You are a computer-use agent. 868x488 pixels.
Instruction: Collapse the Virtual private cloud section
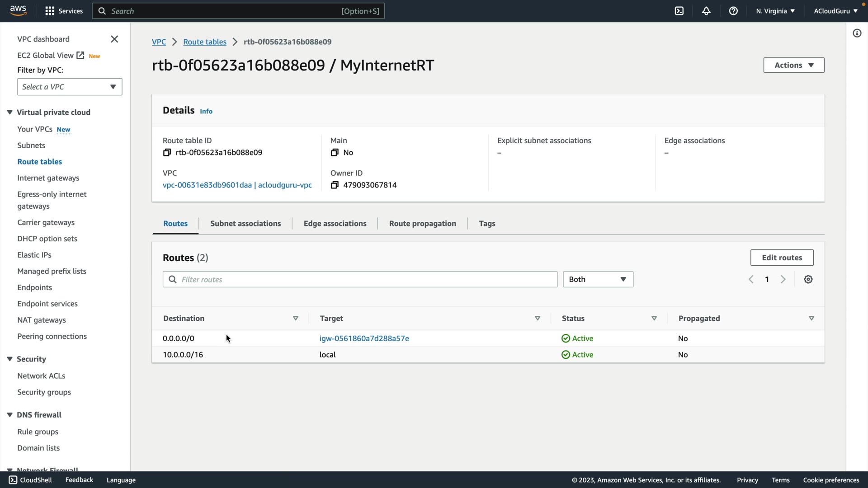[9, 113]
